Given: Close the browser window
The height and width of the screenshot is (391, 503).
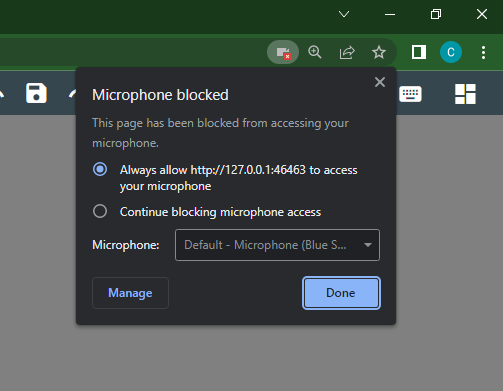Looking at the screenshot, I should (482, 14).
